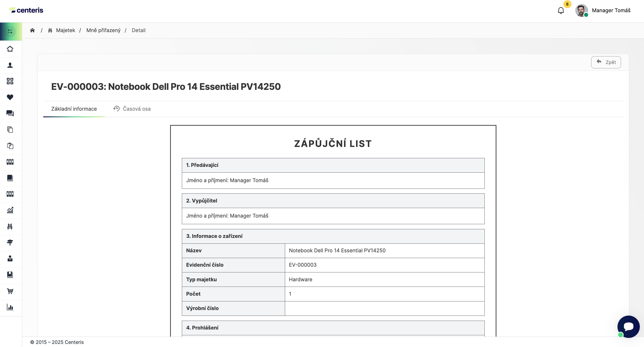The width and height of the screenshot is (644, 347).
Task: Switch to the Časová osa tab
Action: point(132,109)
